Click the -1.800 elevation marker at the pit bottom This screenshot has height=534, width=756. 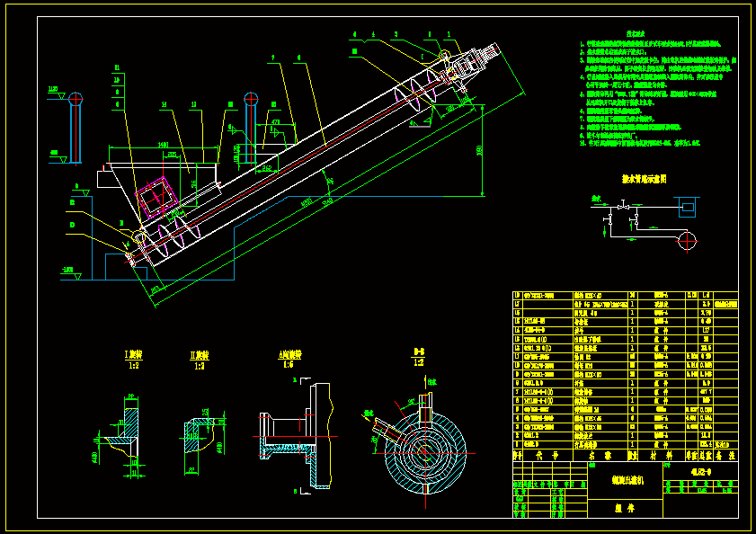coord(67,270)
